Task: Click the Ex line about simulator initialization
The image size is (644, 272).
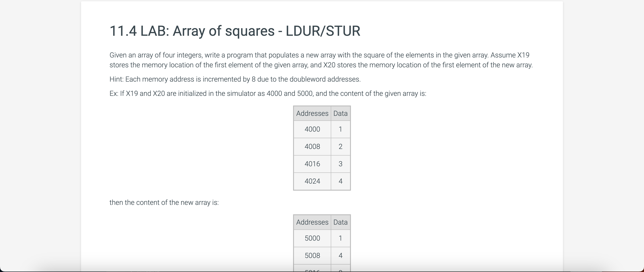Action: (x=268, y=93)
